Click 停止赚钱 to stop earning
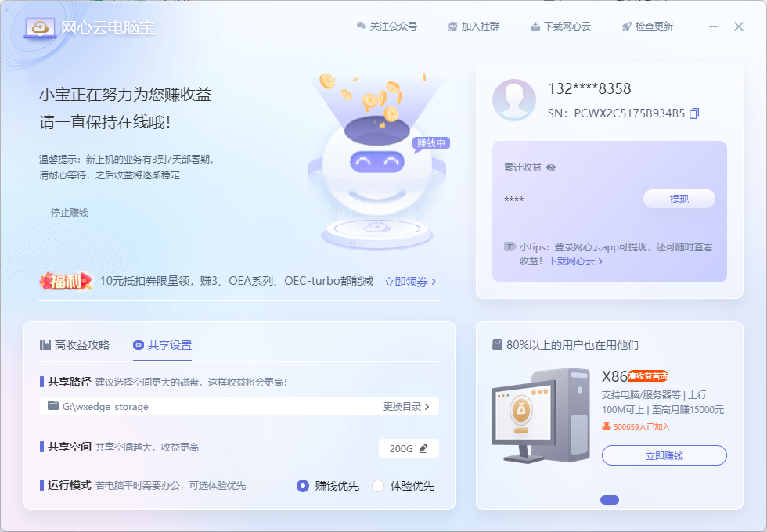 tap(70, 212)
